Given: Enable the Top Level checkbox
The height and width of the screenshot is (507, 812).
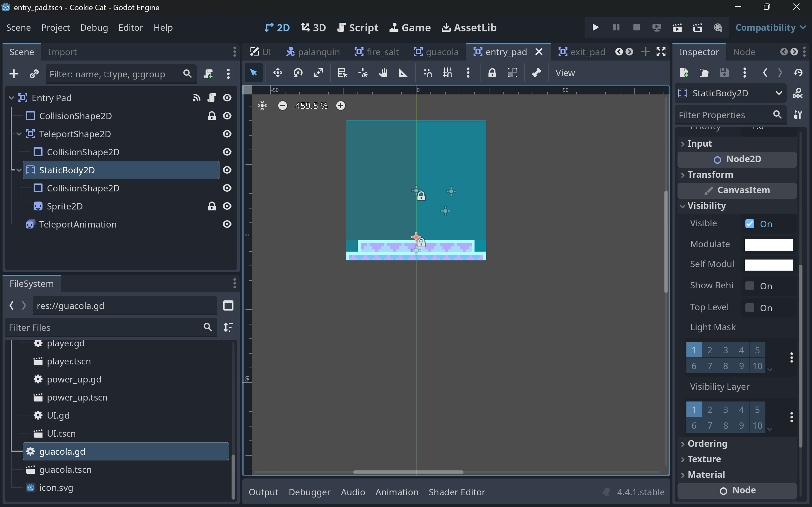Looking at the screenshot, I should click(x=750, y=307).
